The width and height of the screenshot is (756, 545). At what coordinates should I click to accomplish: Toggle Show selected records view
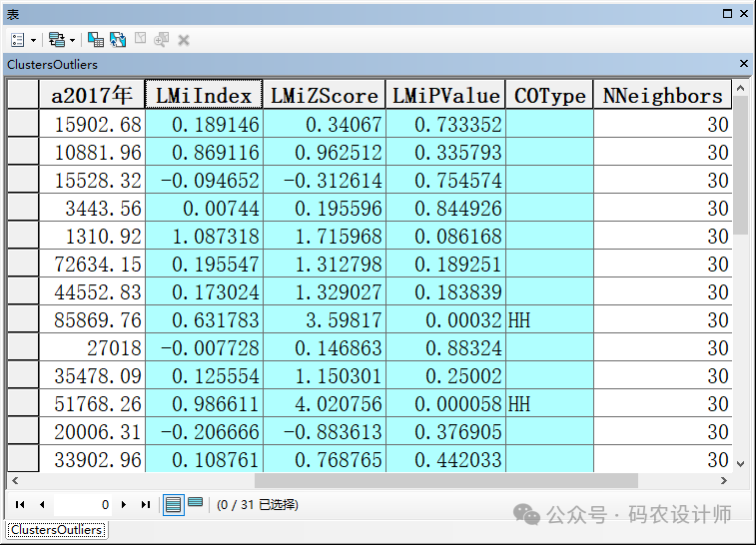click(x=196, y=504)
